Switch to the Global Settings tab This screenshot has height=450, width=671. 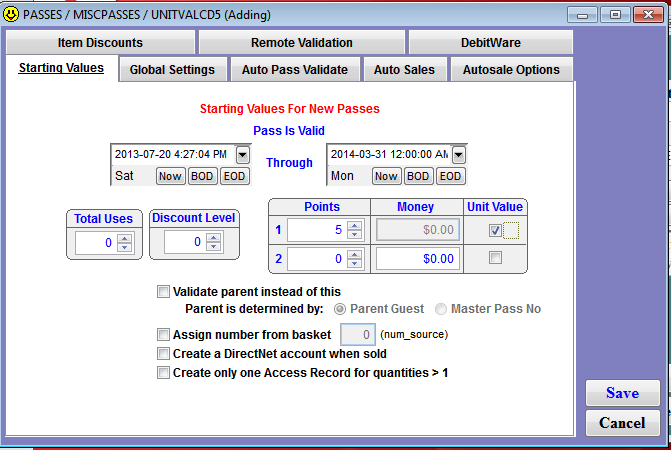coord(172,69)
